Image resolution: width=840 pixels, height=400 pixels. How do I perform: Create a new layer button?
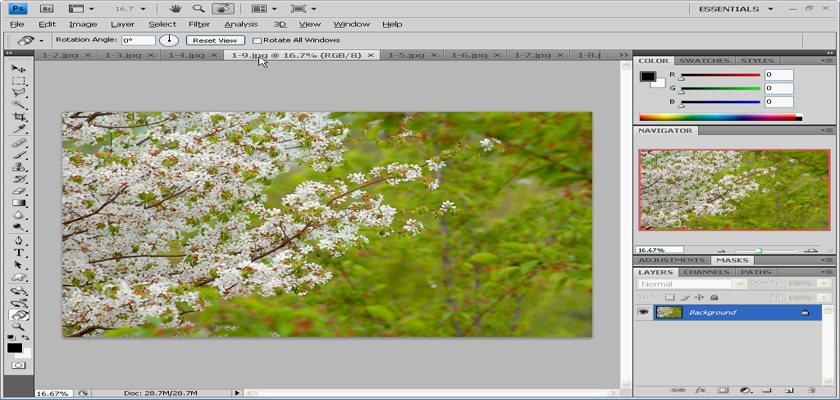click(x=789, y=390)
